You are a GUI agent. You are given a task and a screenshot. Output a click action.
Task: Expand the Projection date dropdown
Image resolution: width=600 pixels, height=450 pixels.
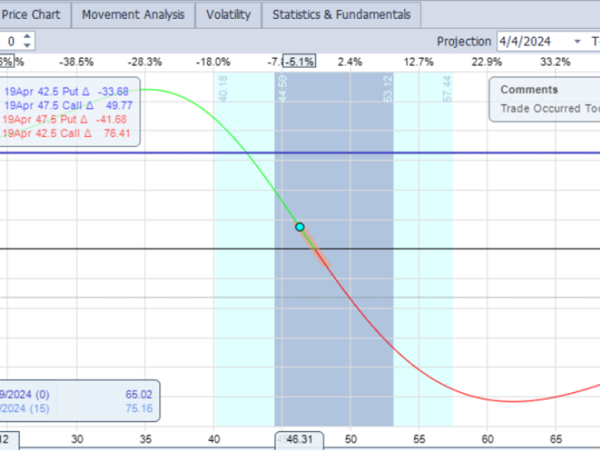click(577, 42)
